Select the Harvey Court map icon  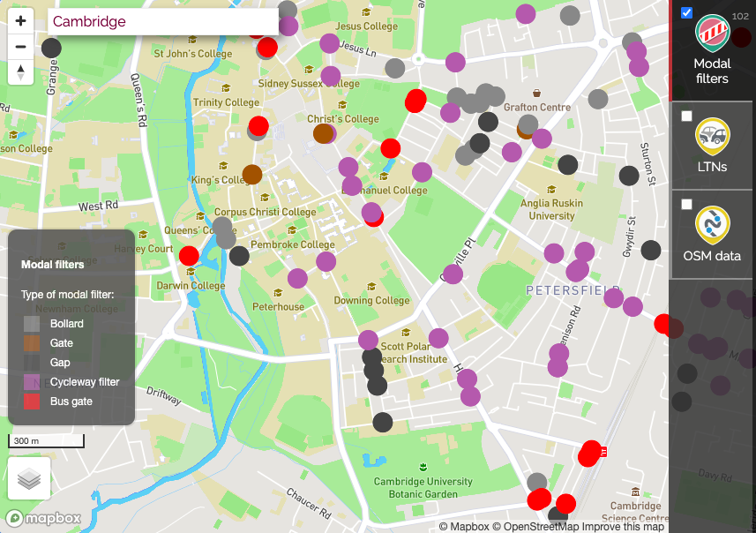point(143,235)
